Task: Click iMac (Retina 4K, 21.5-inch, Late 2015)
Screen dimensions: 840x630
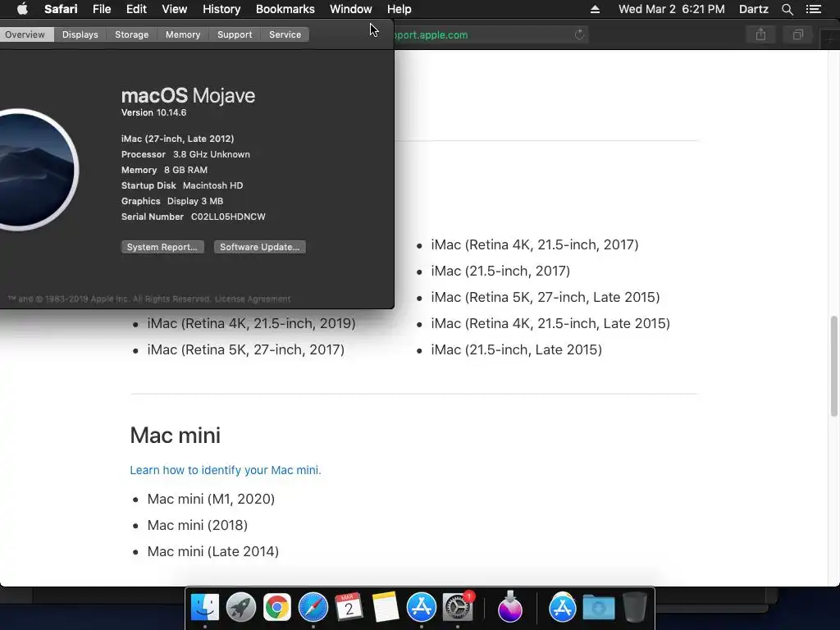Action: coord(550,323)
